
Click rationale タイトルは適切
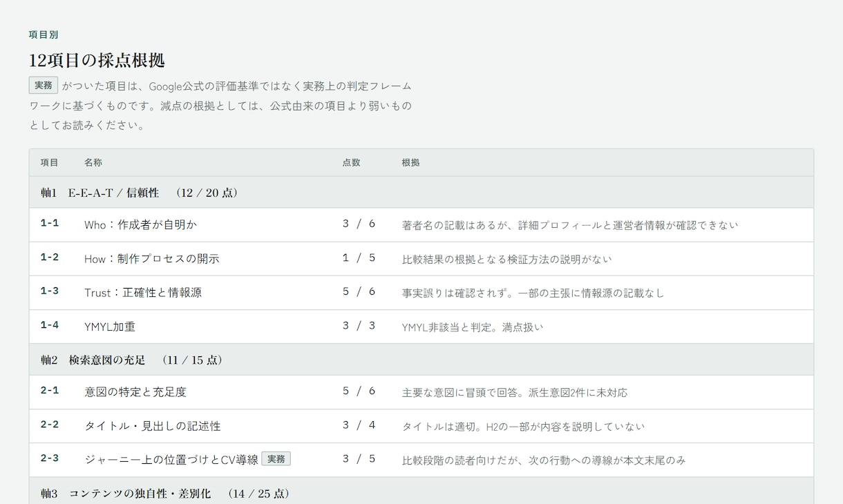(523, 426)
